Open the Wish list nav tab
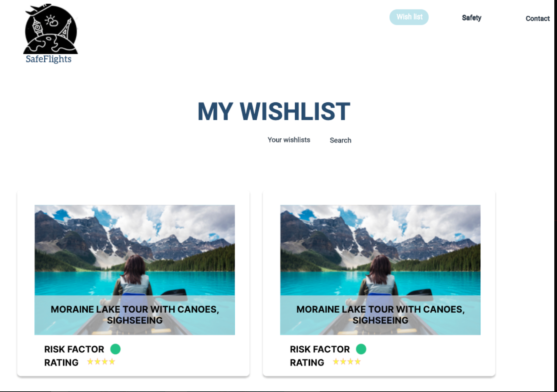This screenshot has height=392, width=557. pyautogui.click(x=409, y=17)
